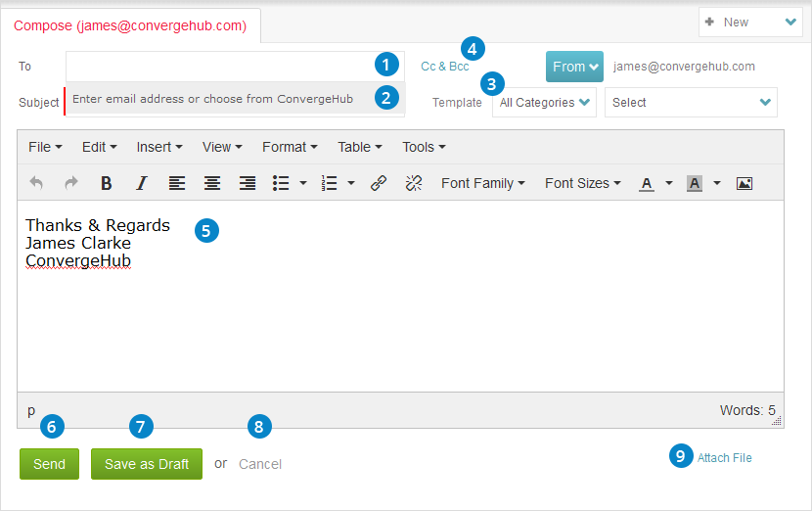Click the email address suggestion box

pos(235,99)
